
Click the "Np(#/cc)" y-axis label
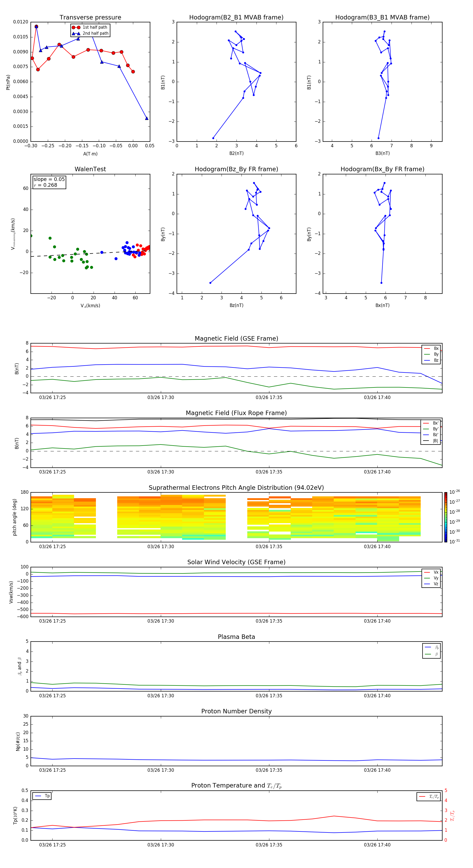(18, 741)
